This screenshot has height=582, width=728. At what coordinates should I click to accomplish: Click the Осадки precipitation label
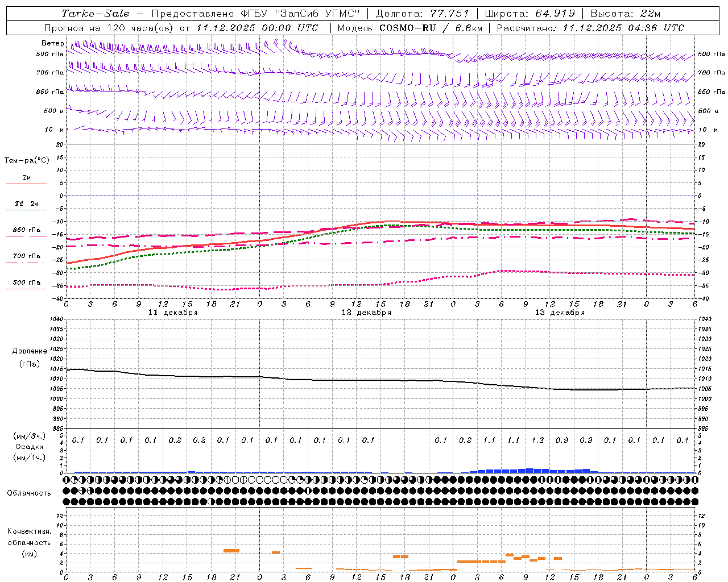tap(30, 447)
